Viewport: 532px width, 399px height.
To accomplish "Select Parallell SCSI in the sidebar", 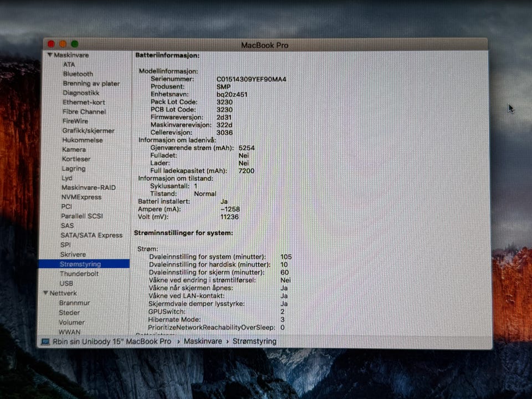I will (82, 216).
